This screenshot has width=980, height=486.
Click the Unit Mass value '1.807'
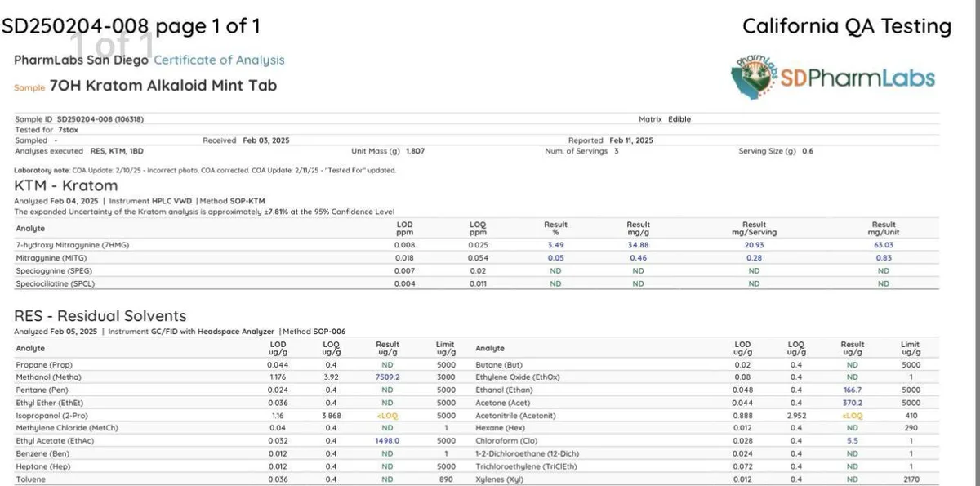pyautogui.click(x=415, y=151)
